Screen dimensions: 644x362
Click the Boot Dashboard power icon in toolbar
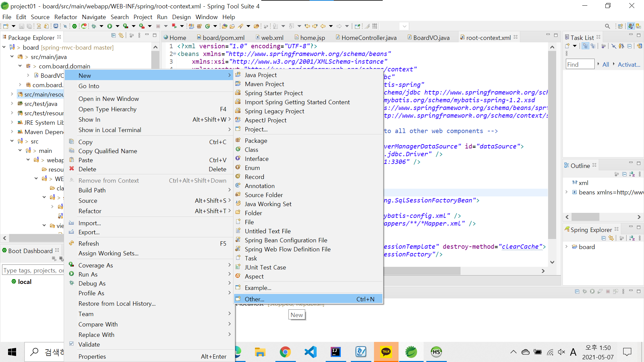pyautogui.click(x=74, y=26)
